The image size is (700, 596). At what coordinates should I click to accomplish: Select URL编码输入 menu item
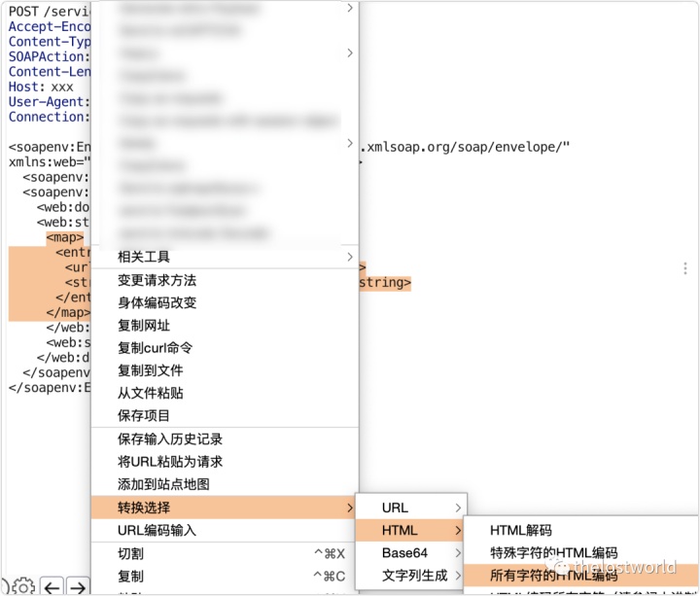click(x=225, y=531)
